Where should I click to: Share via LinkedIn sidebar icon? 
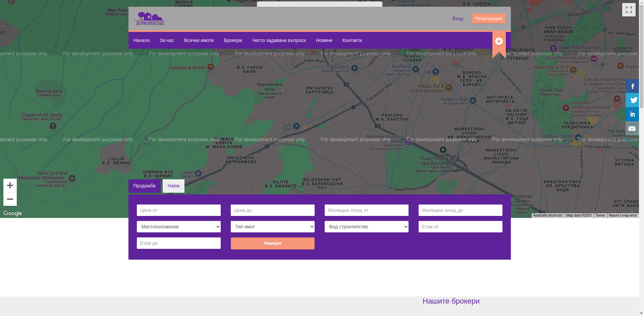coord(632,114)
